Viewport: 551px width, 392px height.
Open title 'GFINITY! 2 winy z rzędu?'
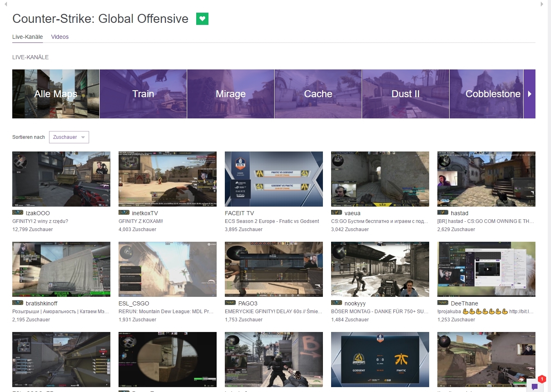40,221
